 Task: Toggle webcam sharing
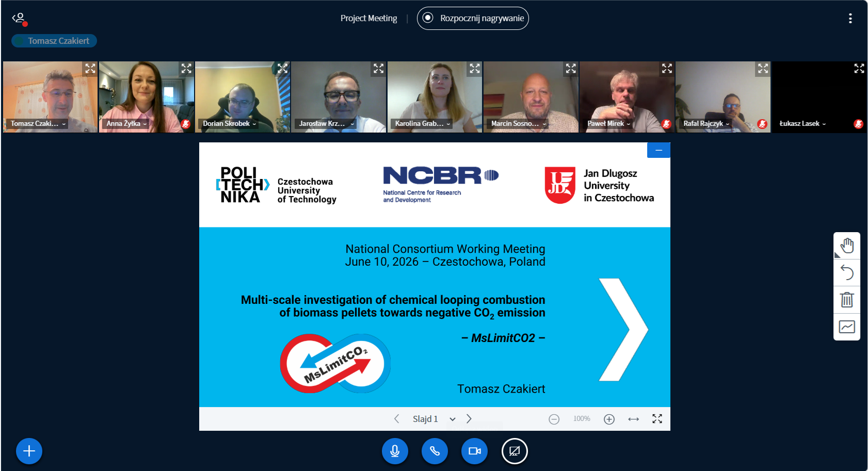(x=475, y=451)
